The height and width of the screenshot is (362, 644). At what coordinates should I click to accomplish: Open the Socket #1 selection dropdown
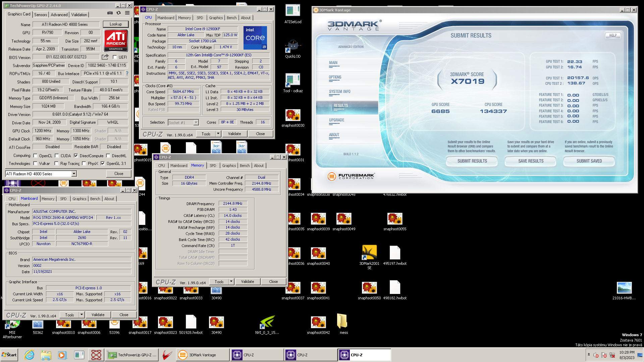pyautogui.click(x=196, y=122)
